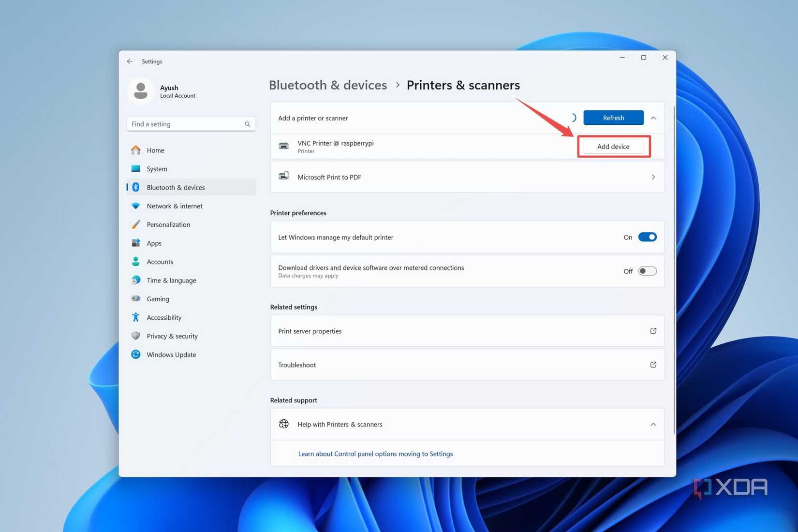This screenshot has height=532, width=798.
Task: Open Accounts settings
Action: (x=192, y=262)
